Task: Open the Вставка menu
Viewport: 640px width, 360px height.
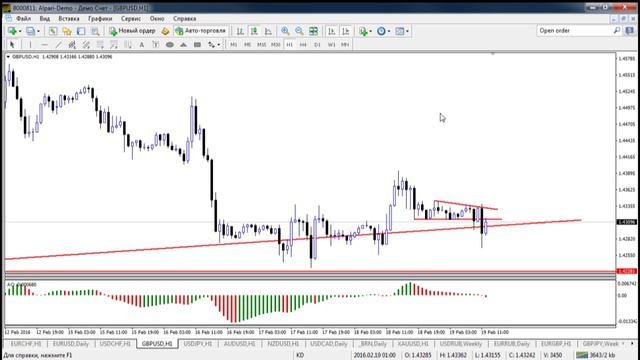Action: coord(69,18)
